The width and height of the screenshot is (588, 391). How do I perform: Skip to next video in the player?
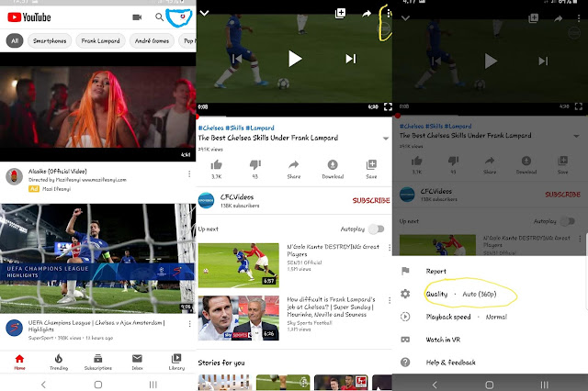tap(351, 59)
